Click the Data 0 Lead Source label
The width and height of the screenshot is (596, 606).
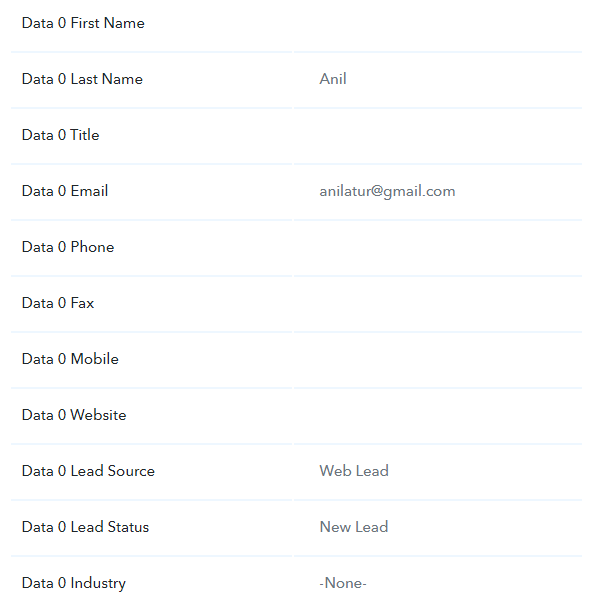88,472
